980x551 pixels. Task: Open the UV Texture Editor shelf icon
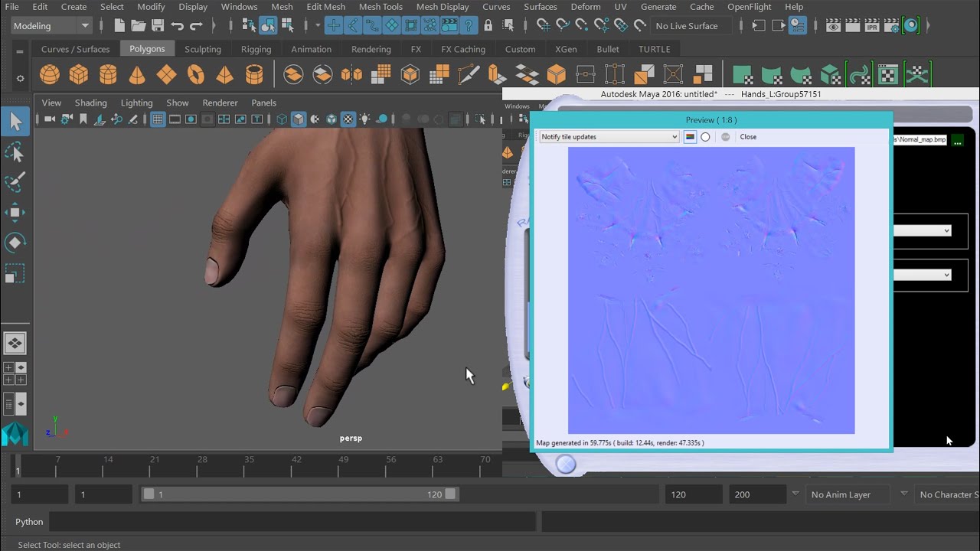pos(888,74)
